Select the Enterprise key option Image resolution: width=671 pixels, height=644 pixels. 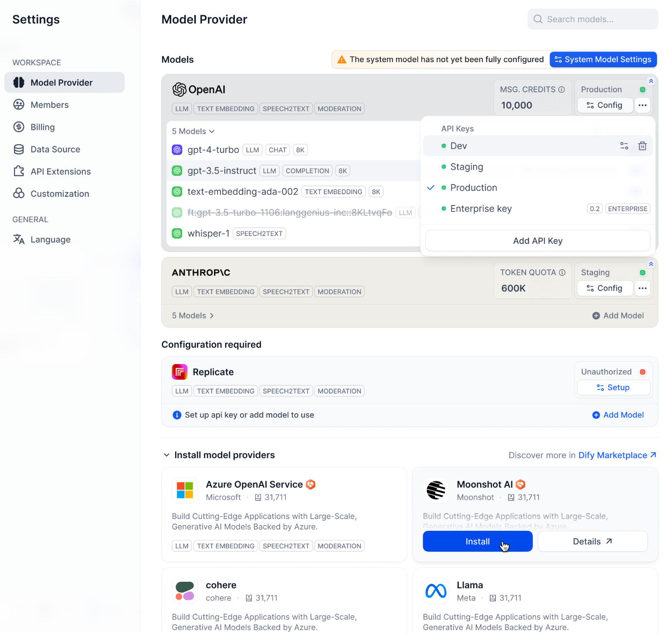481,209
